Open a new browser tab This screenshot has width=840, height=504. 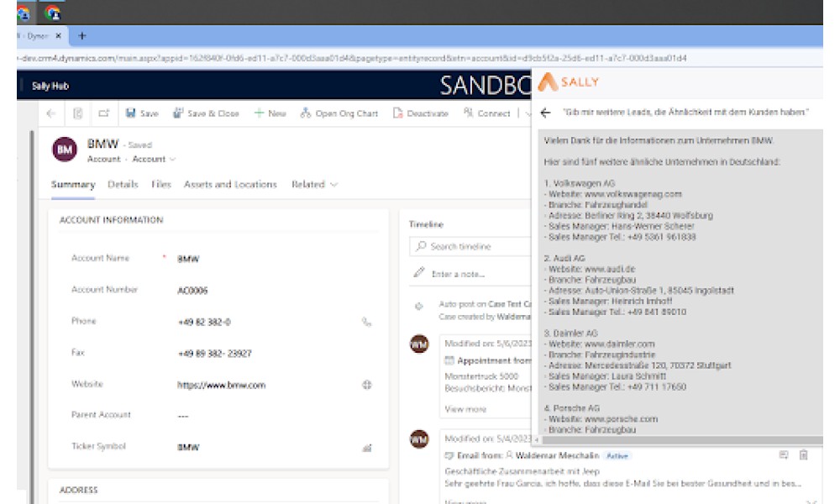(x=82, y=36)
